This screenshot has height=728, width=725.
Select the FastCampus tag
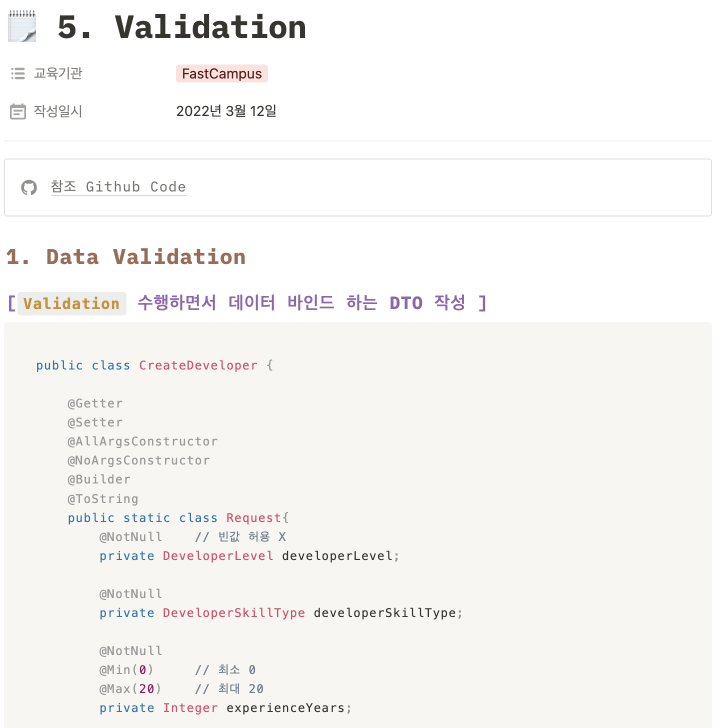point(222,73)
